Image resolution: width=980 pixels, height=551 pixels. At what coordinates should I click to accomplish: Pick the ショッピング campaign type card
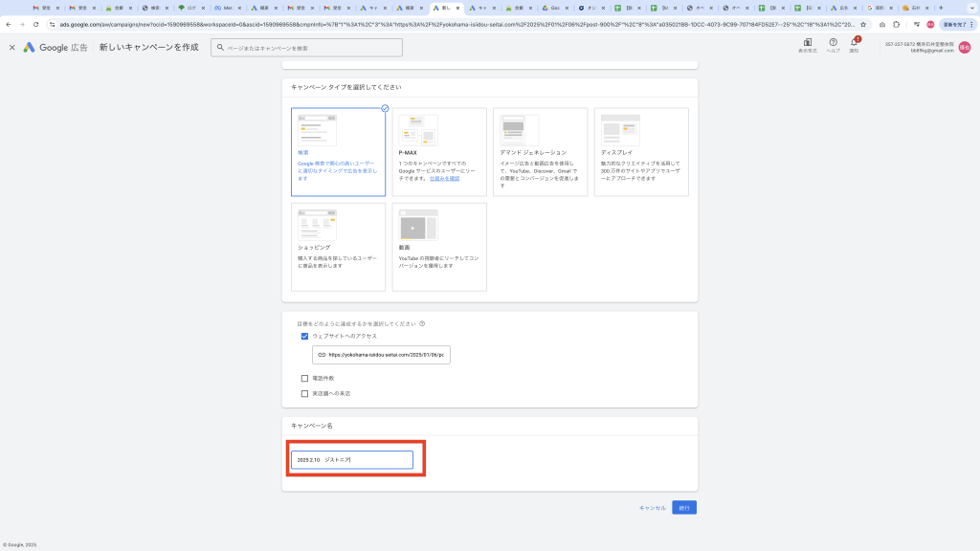(x=338, y=247)
